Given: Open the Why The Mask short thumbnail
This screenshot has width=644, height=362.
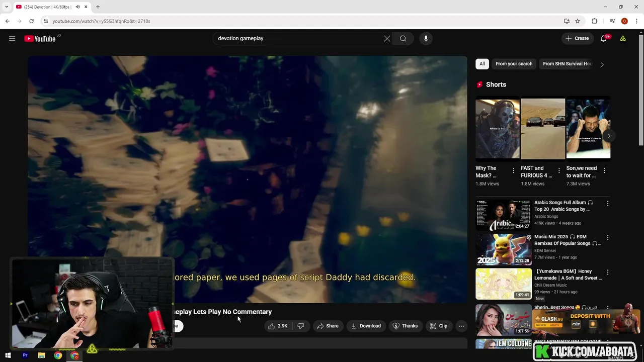Looking at the screenshot, I should click(x=498, y=129).
